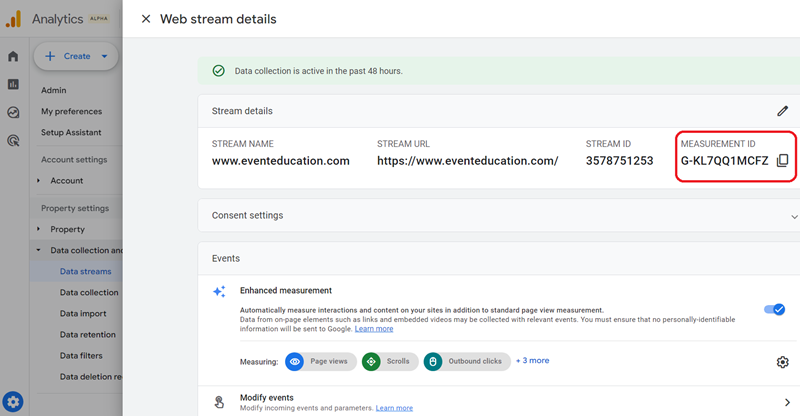Click the green data collection checkmark

(x=218, y=71)
